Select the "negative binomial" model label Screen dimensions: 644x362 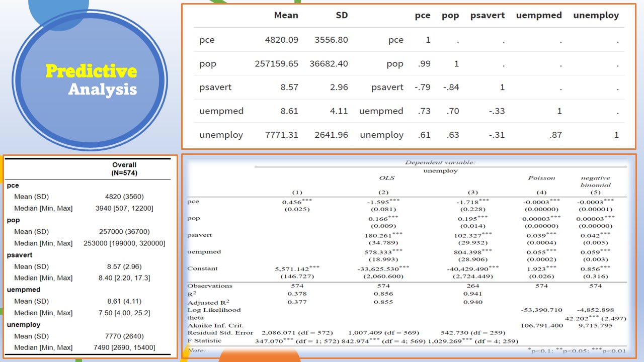tap(596, 182)
